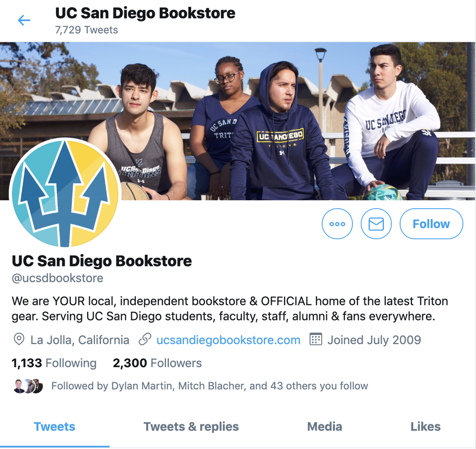476x449 pixels.
Task: Click the chain link icon
Action: [145, 340]
